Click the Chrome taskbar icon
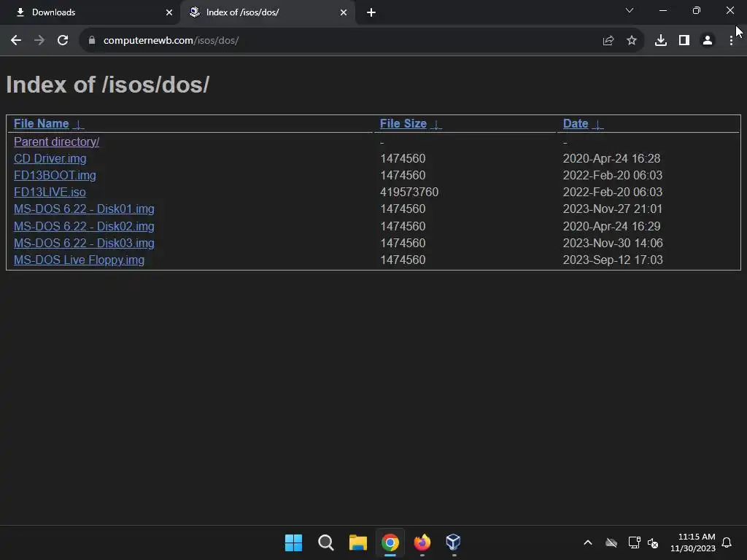Viewport: 747px width, 560px height. pyautogui.click(x=390, y=542)
